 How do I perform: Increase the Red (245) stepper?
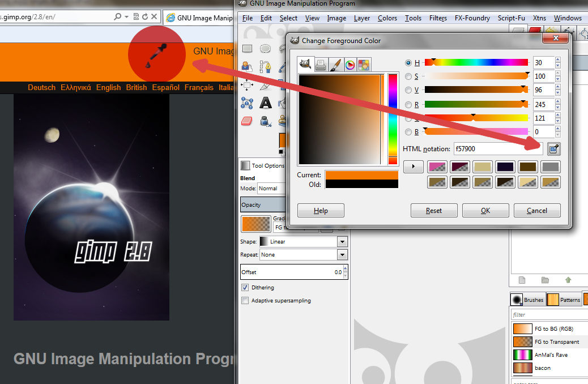coord(557,101)
